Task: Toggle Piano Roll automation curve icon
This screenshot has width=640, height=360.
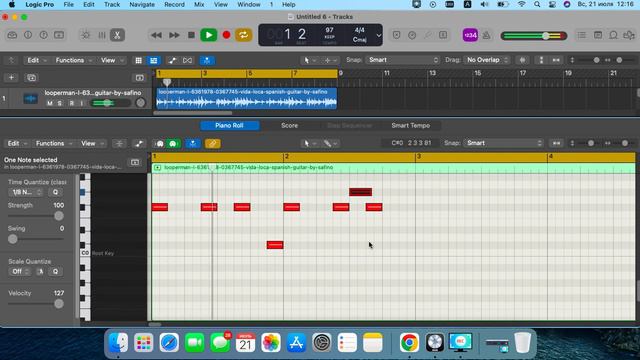Action: [139, 144]
